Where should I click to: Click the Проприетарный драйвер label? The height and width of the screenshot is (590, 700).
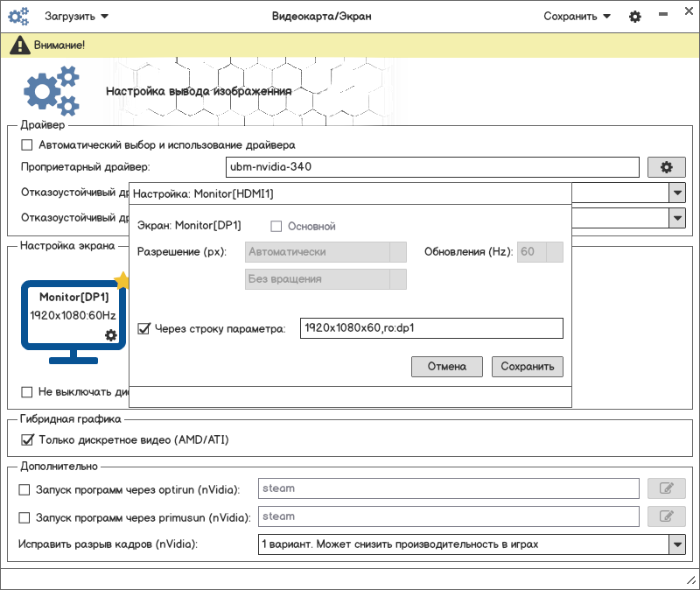[x=86, y=167]
